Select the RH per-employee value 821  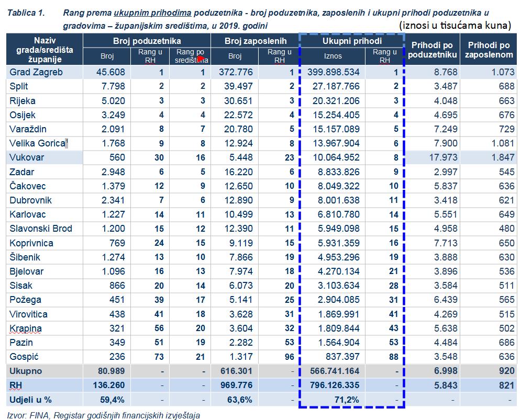tap(507, 385)
